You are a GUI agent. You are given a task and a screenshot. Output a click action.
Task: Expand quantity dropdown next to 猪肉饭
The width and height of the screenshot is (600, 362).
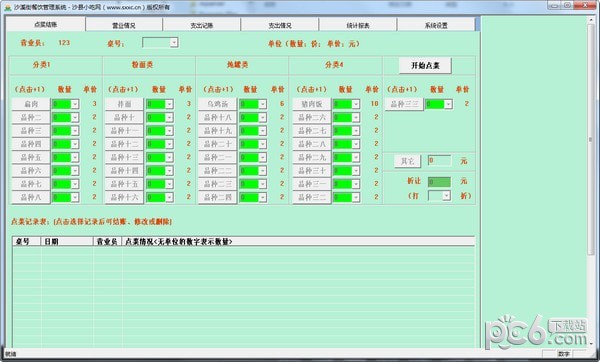tap(356, 104)
